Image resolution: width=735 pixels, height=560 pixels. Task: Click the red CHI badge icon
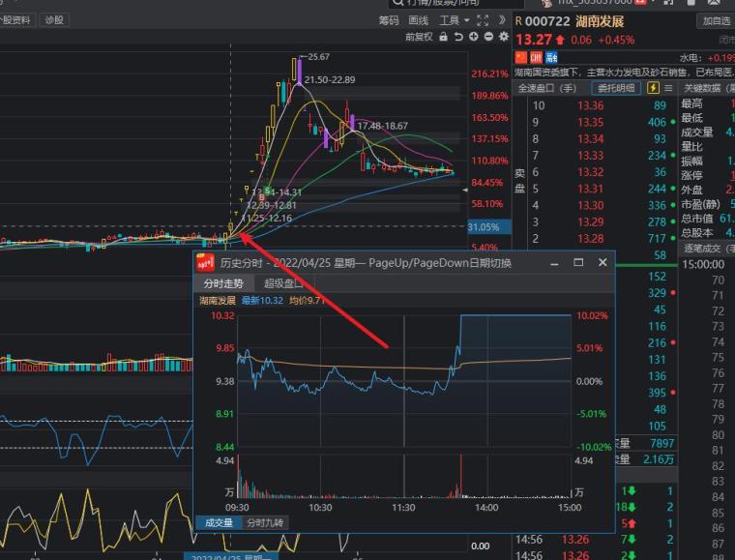(536, 58)
